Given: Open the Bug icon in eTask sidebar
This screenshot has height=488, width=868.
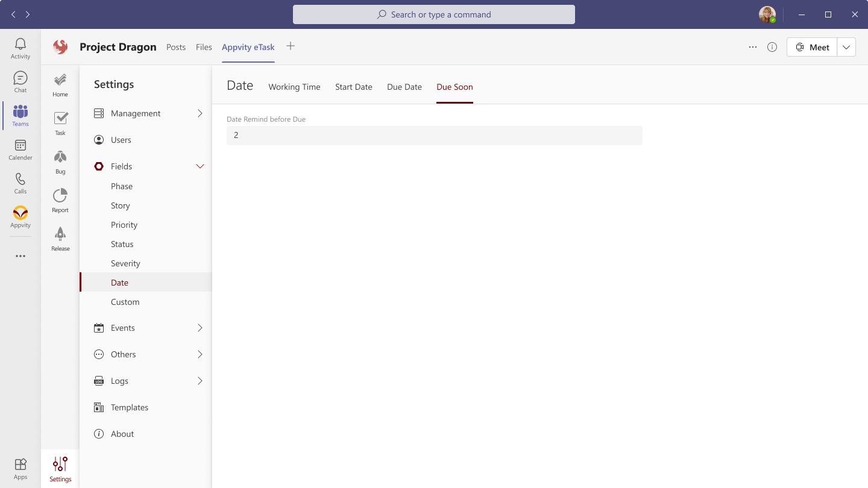Looking at the screenshot, I should point(60,158).
